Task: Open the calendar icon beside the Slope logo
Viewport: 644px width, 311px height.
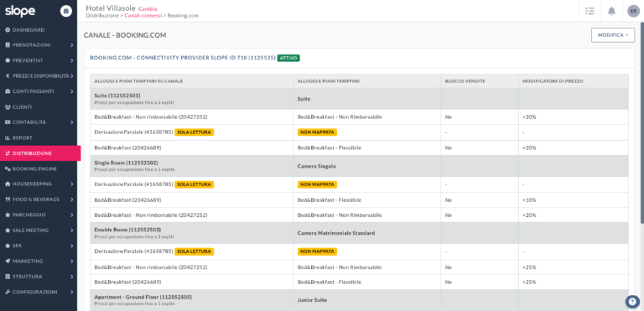Action: [66, 11]
